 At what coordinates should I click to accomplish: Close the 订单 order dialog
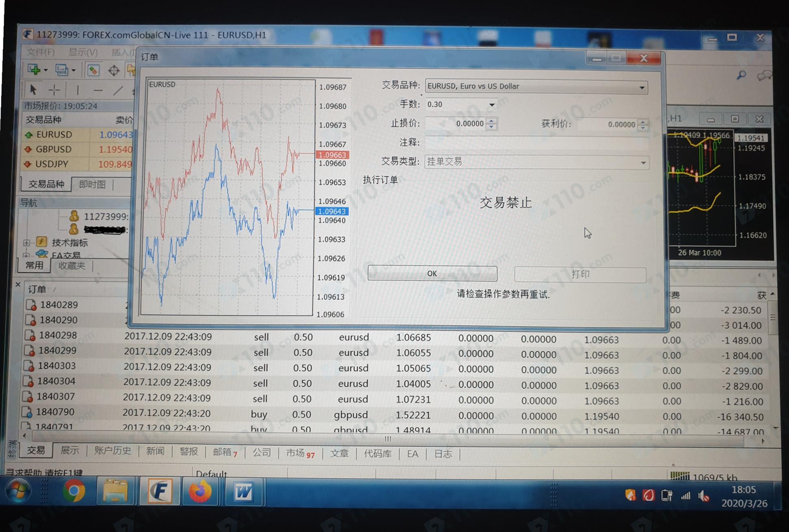[x=644, y=58]
